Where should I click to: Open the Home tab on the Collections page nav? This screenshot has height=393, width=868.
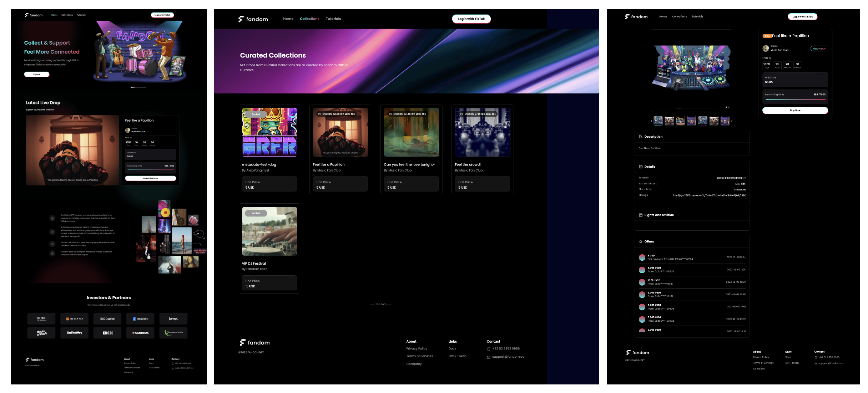click(x=288, y=19)
